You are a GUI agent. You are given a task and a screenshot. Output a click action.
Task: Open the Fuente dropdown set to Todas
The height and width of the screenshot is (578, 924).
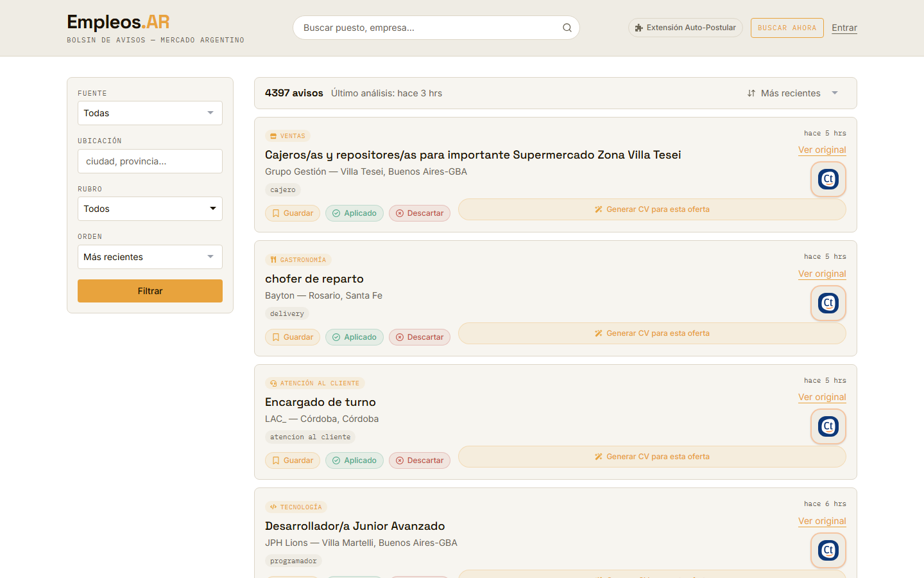click(150, 113)
